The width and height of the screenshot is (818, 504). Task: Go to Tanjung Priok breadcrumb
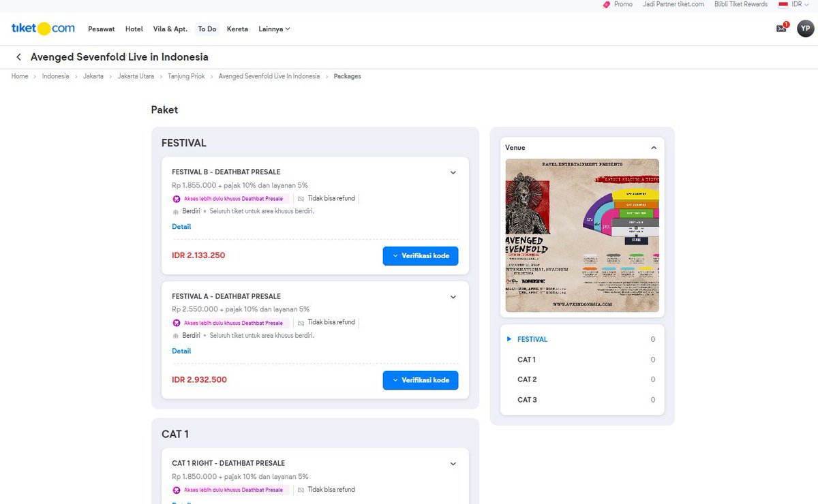pos(186,76)
